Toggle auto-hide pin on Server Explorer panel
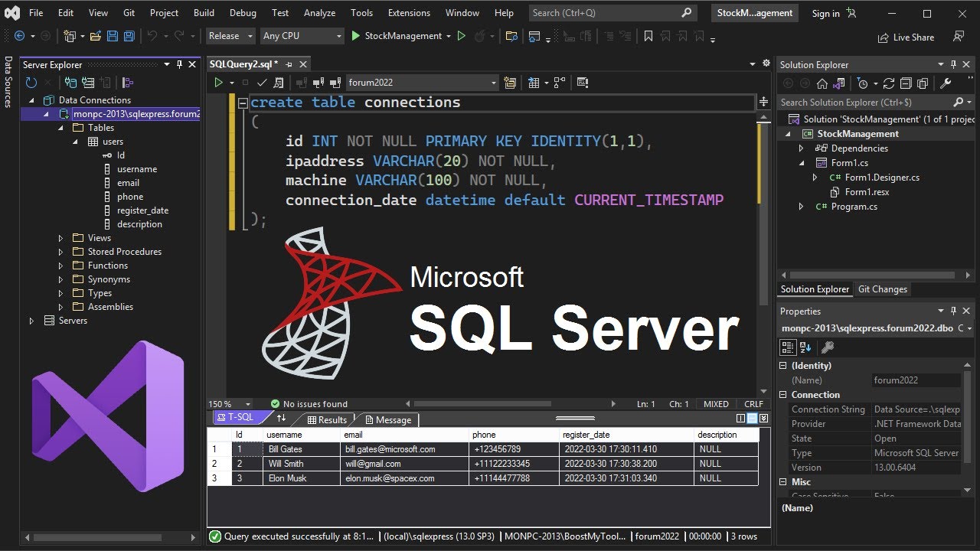 coord(180,65)
